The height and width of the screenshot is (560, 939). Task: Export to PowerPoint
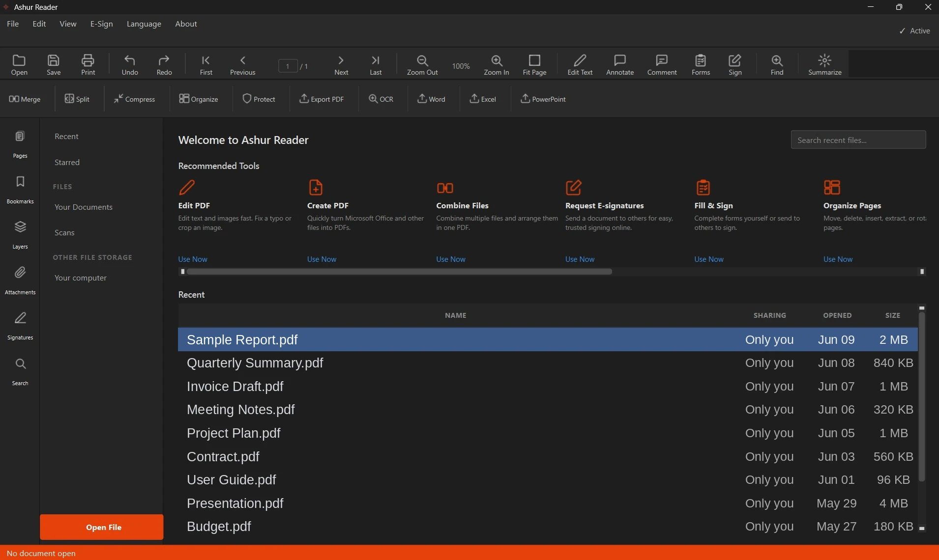click(543, 99)
